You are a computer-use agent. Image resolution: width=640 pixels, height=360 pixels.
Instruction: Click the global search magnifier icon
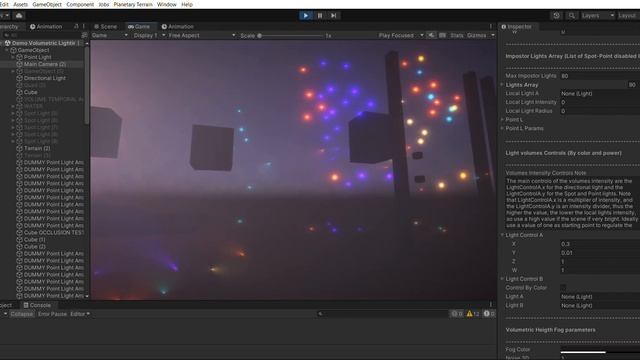click(571, 16)
